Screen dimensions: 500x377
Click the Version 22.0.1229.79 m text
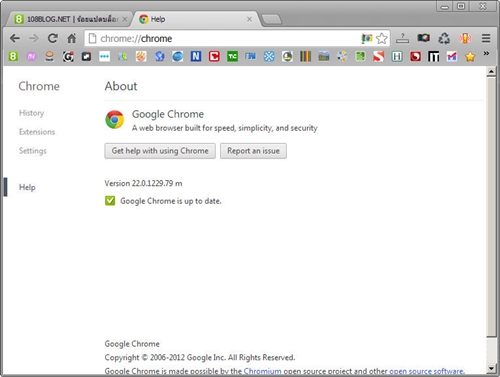click(x=143, y=183)
